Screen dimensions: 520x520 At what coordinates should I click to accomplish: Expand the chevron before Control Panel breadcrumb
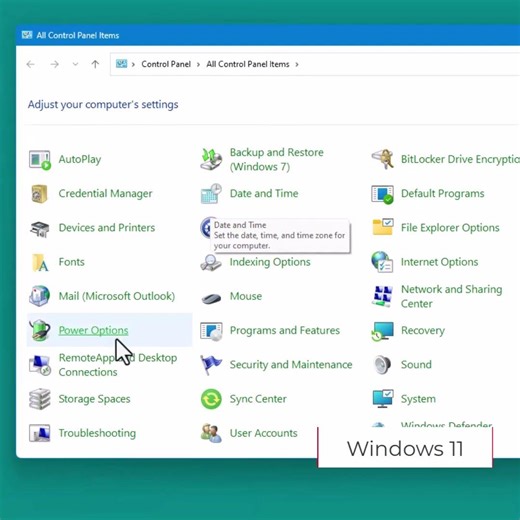pyautogui.click(x=133, y=64)
